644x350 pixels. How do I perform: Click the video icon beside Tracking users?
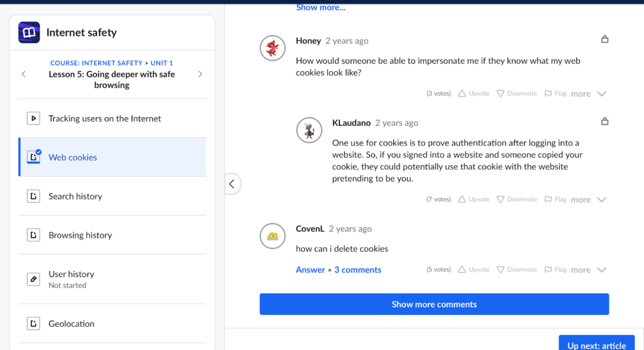33,118
